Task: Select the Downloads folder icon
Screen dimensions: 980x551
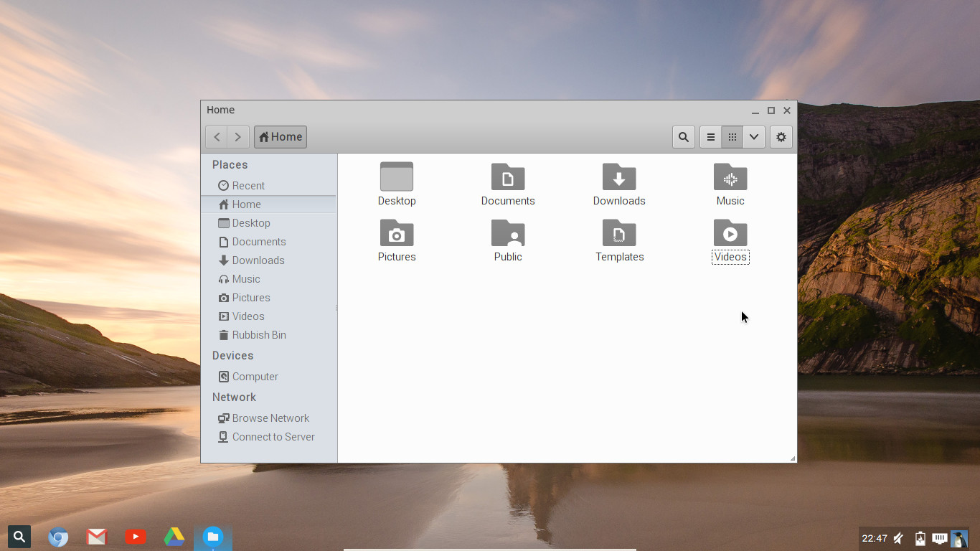Action: [619, 176]
